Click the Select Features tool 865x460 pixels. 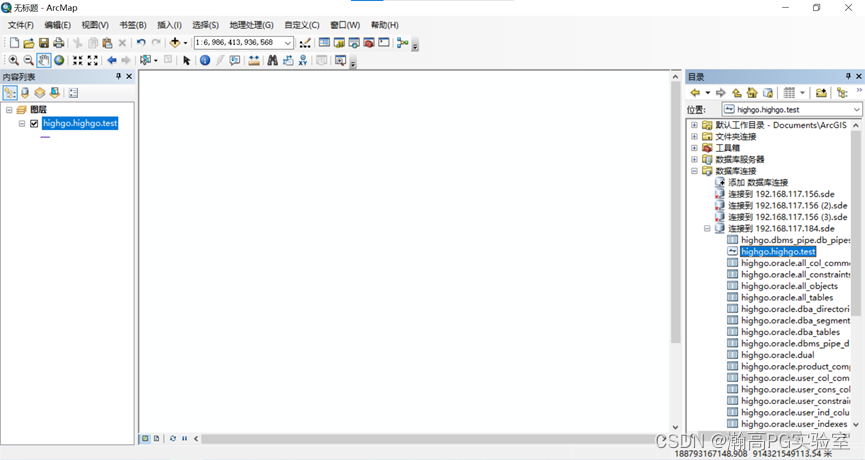coord(146,60)
